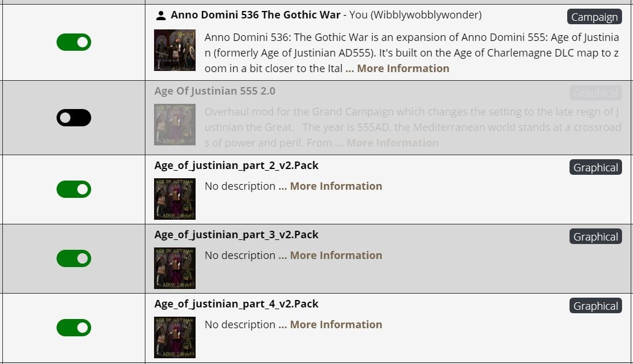This screenshot has width=633, height=364.
Task: Expand More Information for part_2_v2 pack
Action: tap(336, 186)
